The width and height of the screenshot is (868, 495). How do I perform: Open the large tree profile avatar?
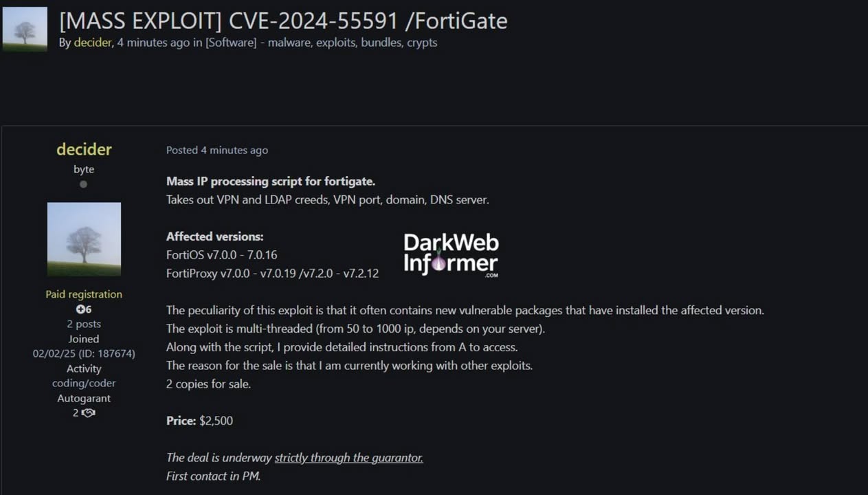coord(84,239)
